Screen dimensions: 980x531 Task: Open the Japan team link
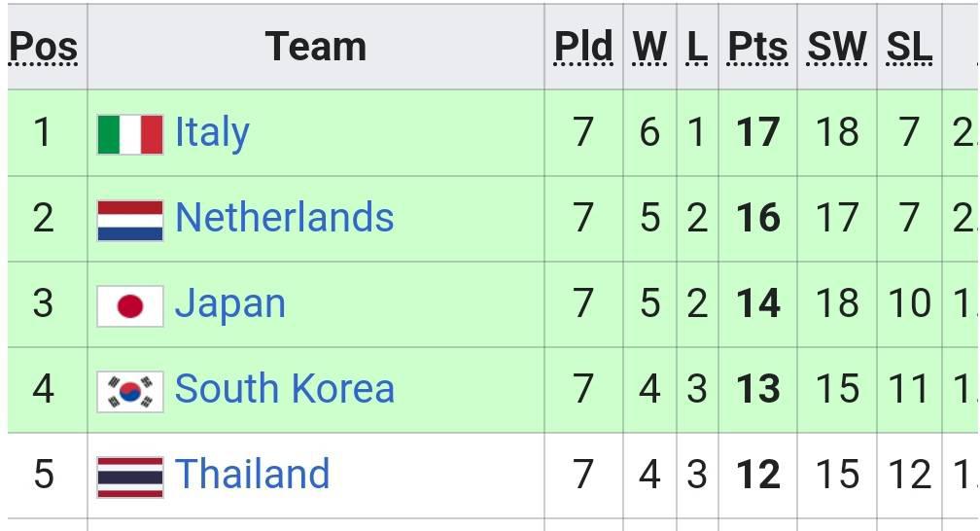click(x=230, y=304)
